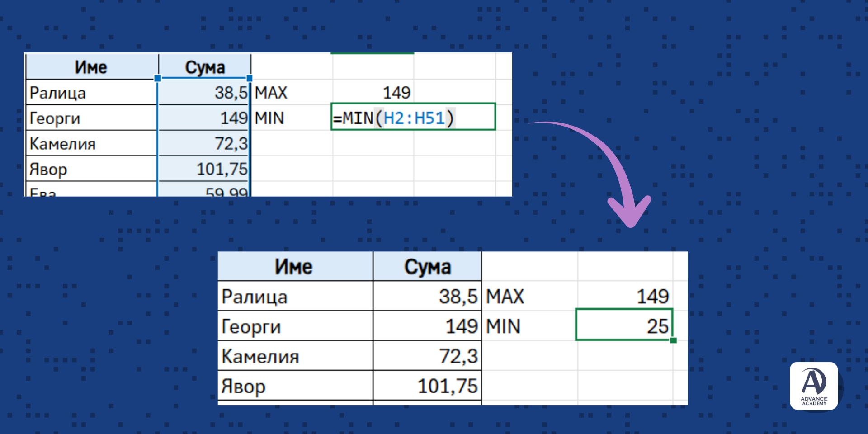Select the MIN result cell showing 25
This screenshot has width=868, height=434.
(624, 325)
